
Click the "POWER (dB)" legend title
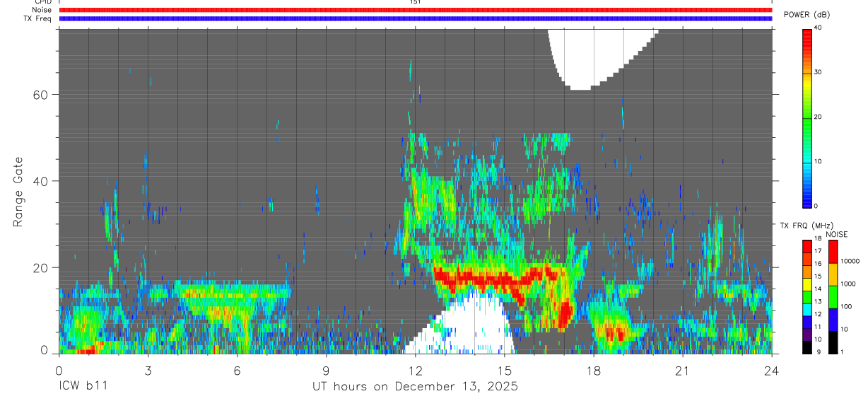point(807,15)
